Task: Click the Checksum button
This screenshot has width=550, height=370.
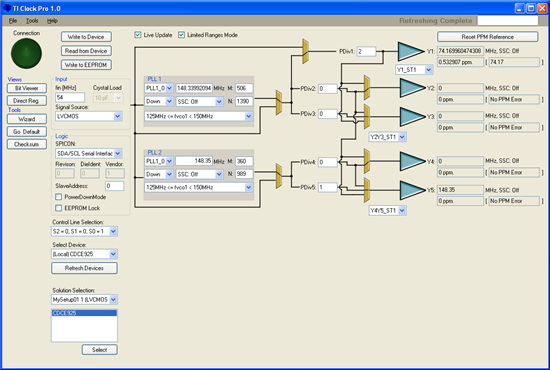Action: click(27, 144)
